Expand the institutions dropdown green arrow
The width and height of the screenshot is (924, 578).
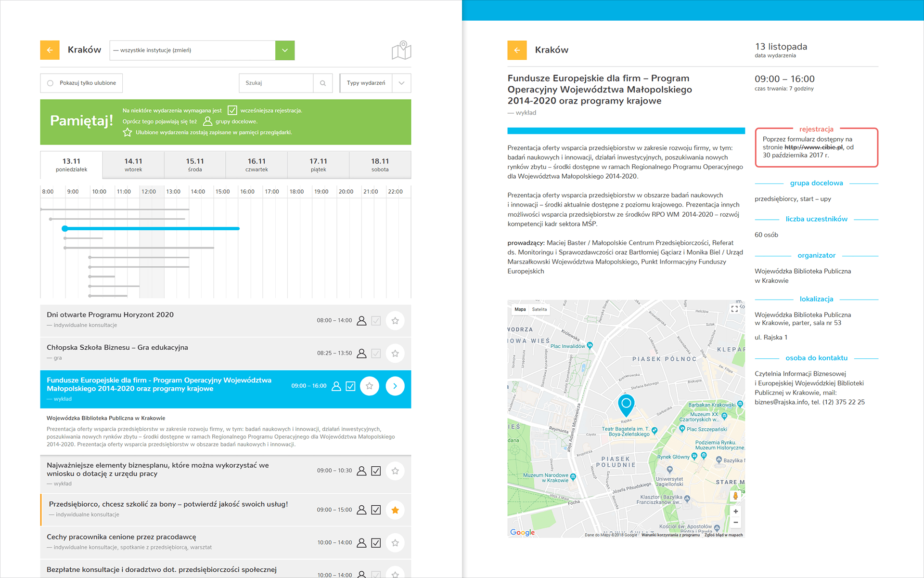(285, 50)
